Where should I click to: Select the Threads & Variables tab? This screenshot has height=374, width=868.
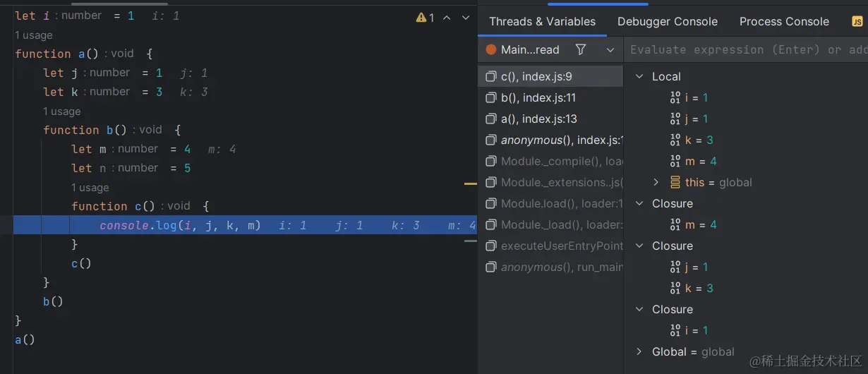point(542,22)
